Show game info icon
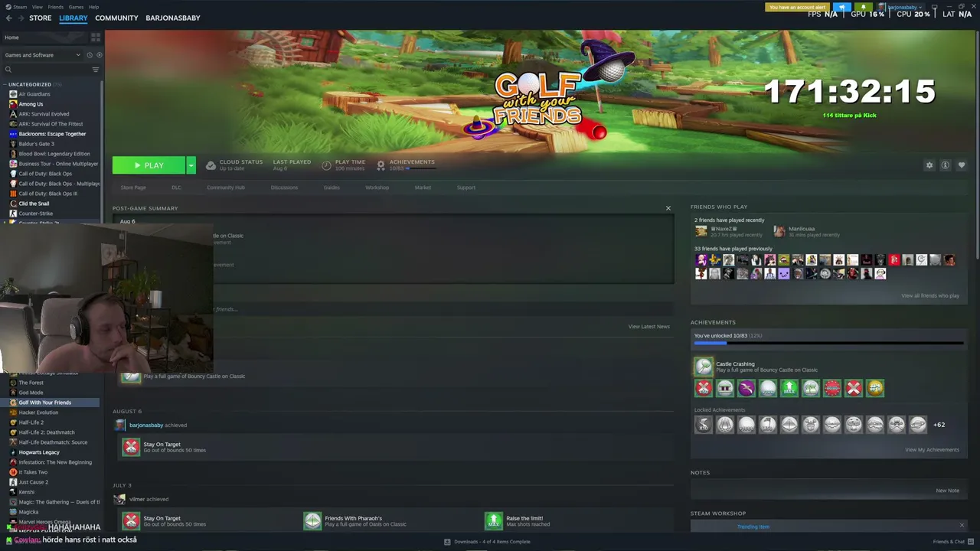This screenshot has width=980, height=551. click(x=946, y=165)
